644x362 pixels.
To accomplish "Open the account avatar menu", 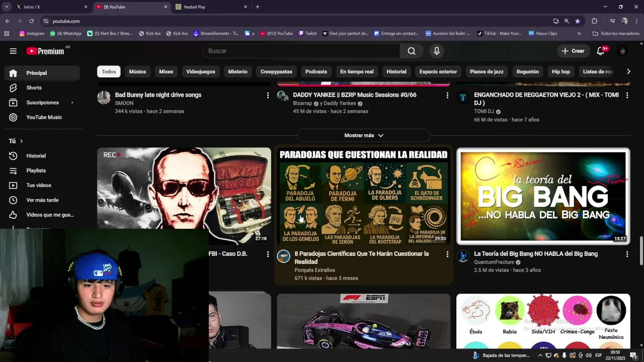I will click(622, 51).
